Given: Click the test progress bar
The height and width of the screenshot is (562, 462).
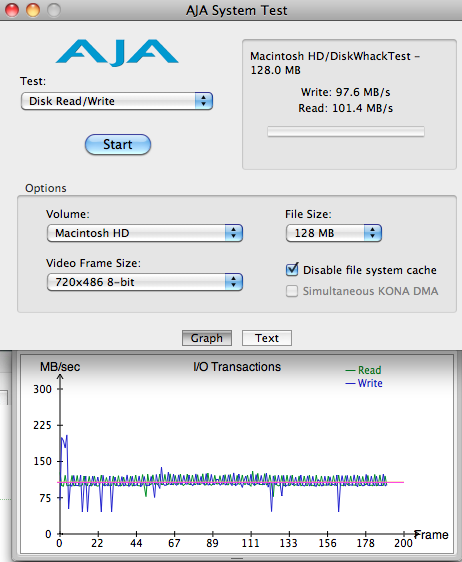Looking at the screenshot, I should 346,132.
